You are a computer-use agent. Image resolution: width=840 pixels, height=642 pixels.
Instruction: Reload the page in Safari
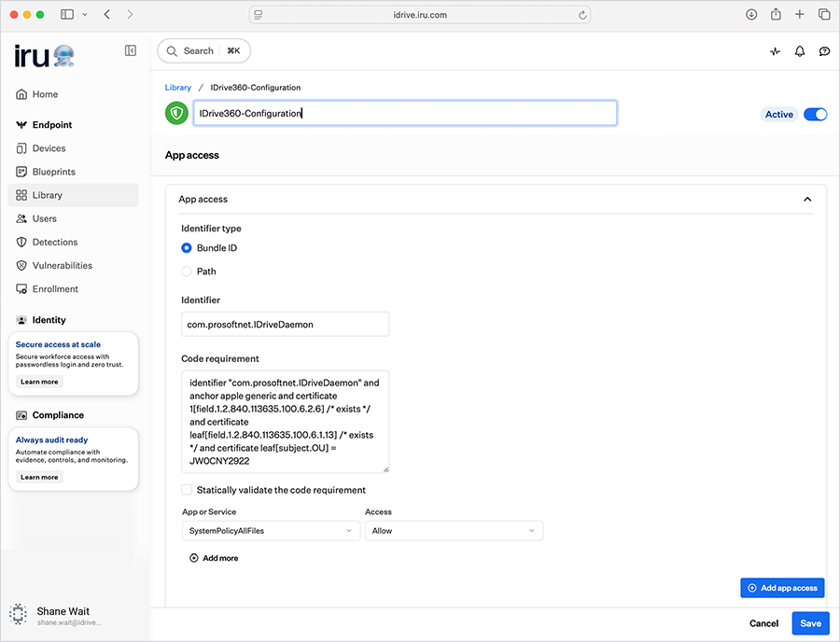582,15
